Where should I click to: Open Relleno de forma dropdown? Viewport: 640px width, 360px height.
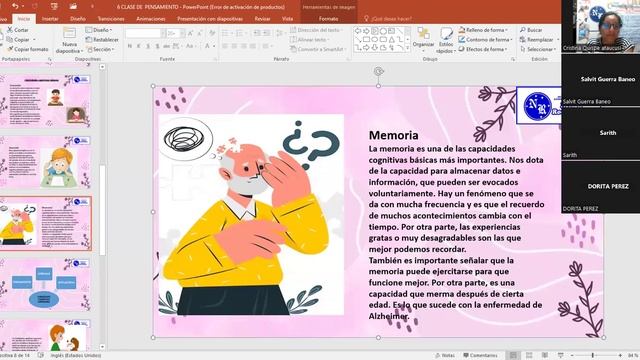click(x=483, y=30)
